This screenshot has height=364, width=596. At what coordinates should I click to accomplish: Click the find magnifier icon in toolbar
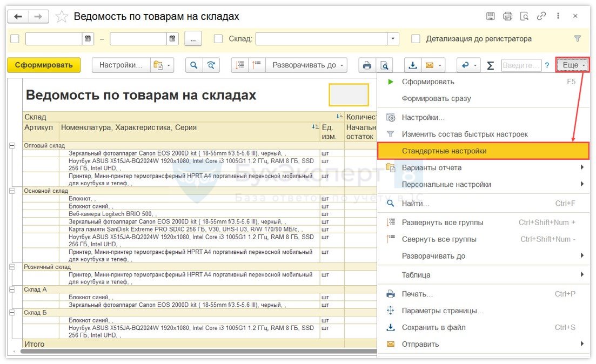click(193, 65)
